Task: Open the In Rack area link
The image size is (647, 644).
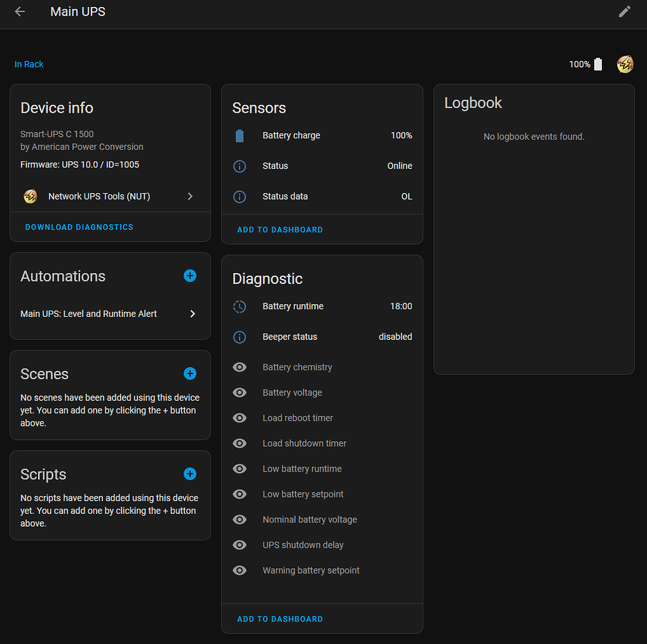Action: tap(29, 64)
